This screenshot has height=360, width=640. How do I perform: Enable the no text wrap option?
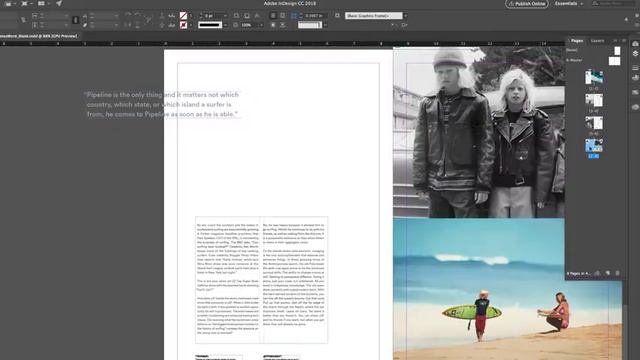pos(273,16)
